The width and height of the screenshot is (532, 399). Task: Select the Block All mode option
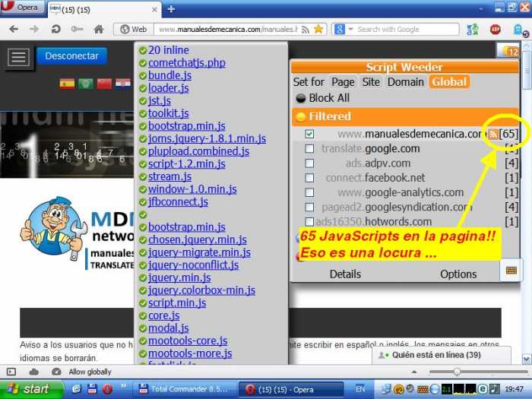click(x=405, y=98)
